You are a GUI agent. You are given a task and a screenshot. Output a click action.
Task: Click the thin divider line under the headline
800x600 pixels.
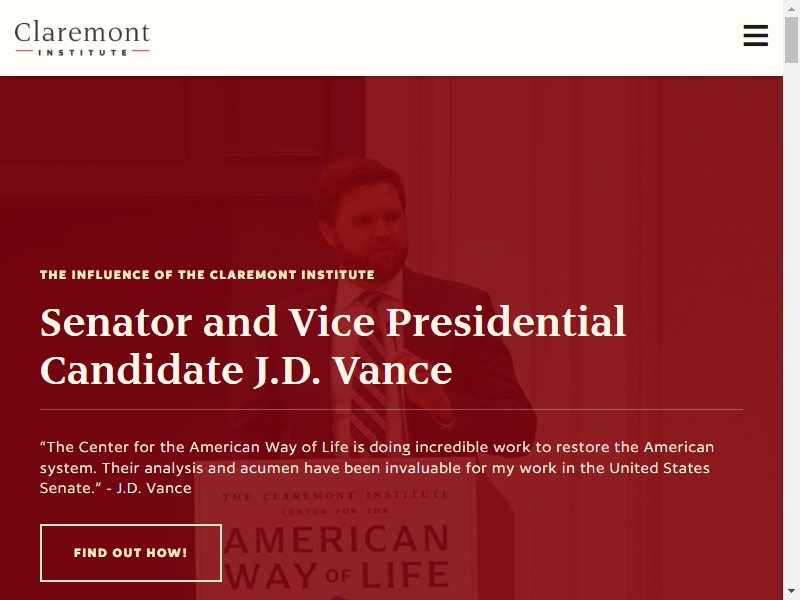pos(391,409)
